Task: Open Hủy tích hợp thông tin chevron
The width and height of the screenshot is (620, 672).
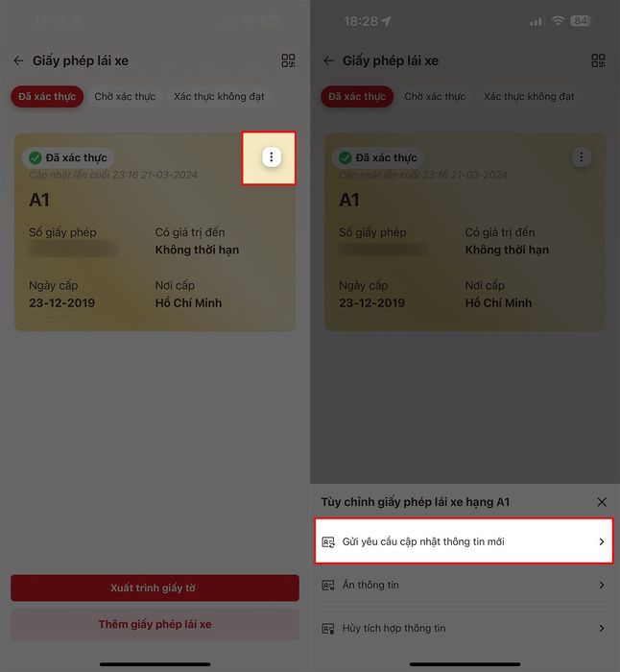Action: [x=602, y=628]
